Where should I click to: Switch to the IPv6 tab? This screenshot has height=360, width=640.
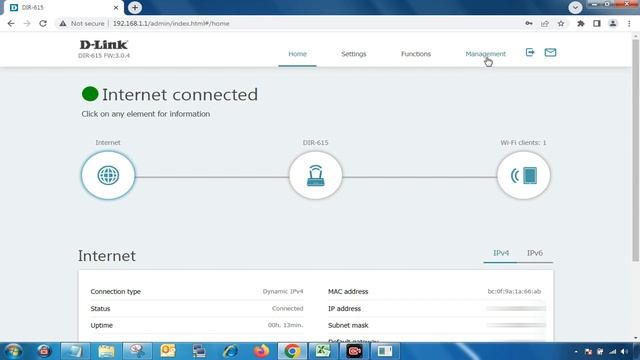click(x=535, y=253)
